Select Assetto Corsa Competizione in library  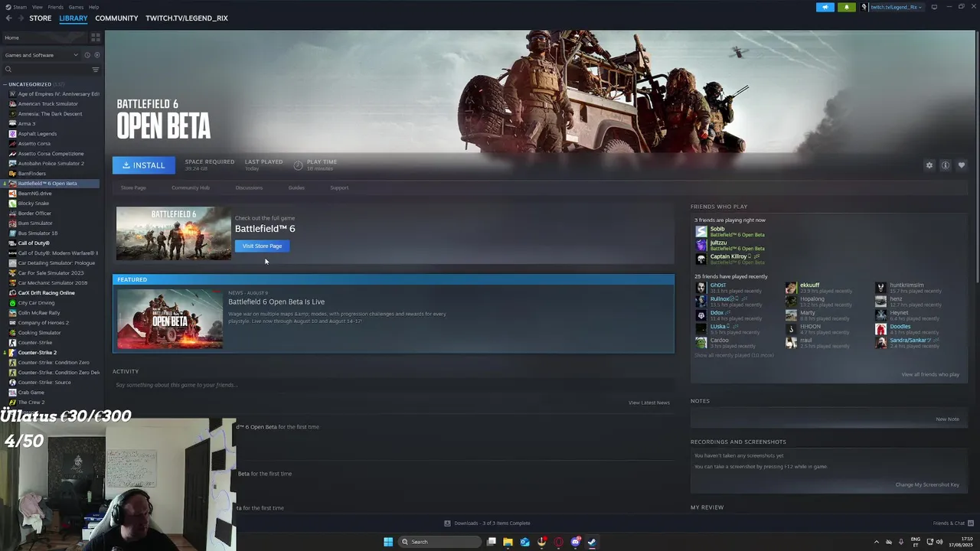click(x=51, y=154)
